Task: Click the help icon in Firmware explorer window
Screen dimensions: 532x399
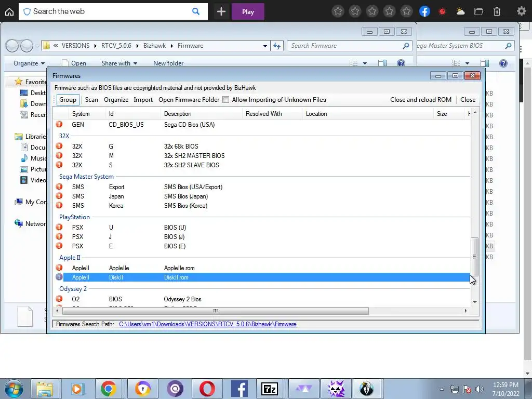Action: point(401,63)
